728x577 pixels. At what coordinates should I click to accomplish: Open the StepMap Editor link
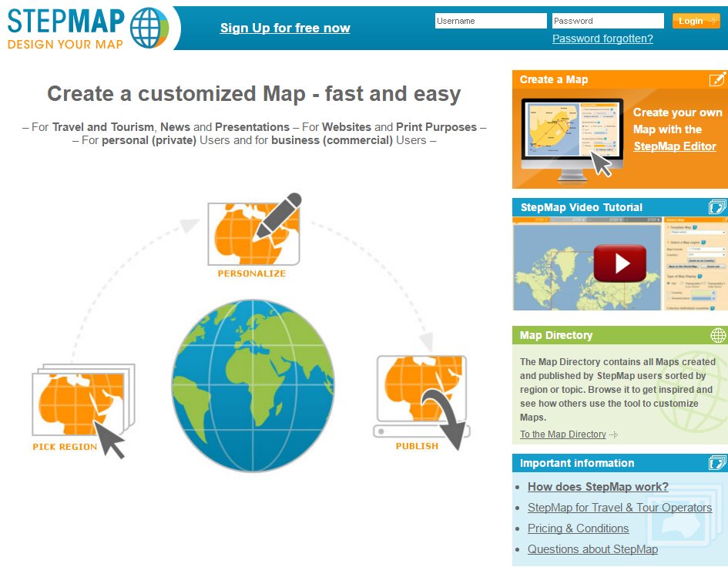pos(675,146)
